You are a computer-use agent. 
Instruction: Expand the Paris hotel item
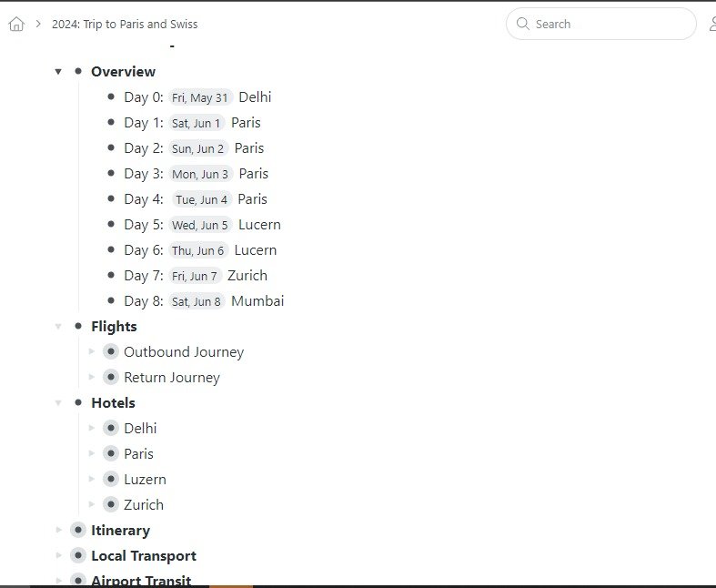tap(91, 453)
